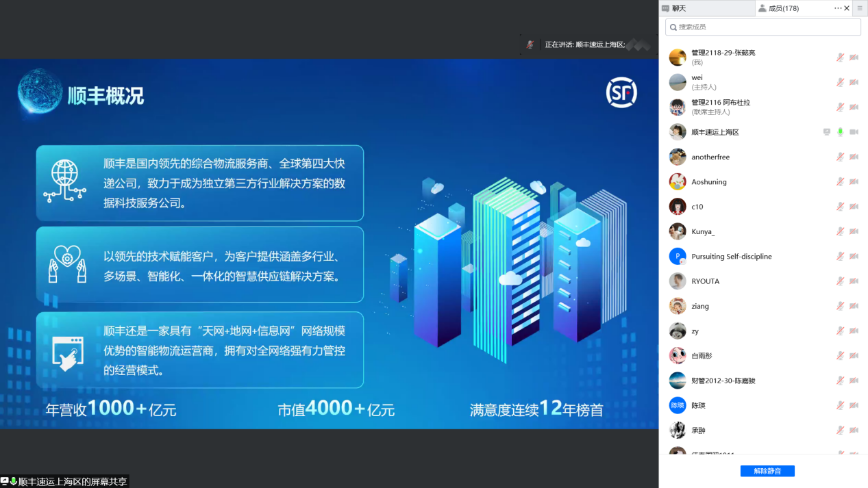Viewport: 868px width, 488px height.
Task: Click the microphone icon for 顺丰速运上海区
Action: click(840, 132)
